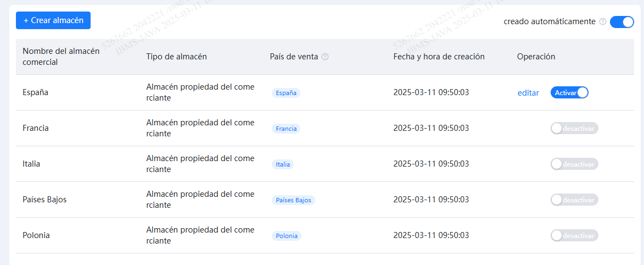Click the Nombre del almacén comercial header
The height and width of the screenshot is (265, 644).
61,57
